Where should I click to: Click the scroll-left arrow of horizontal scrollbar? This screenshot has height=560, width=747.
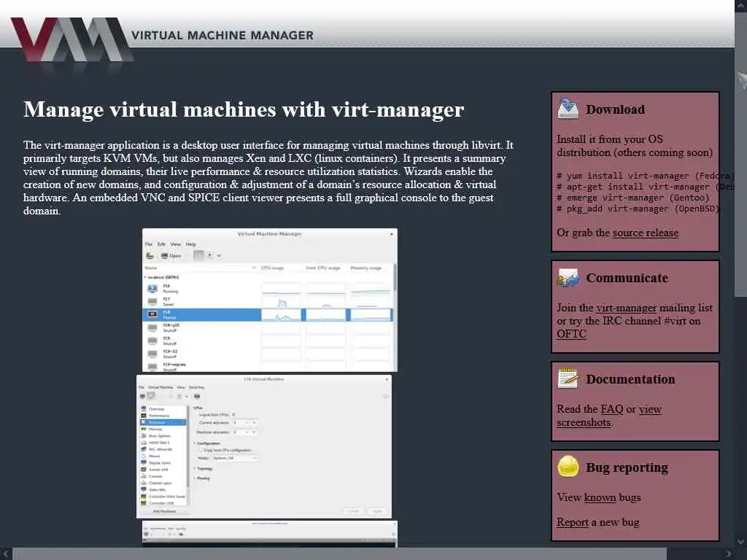click(6, 554)
